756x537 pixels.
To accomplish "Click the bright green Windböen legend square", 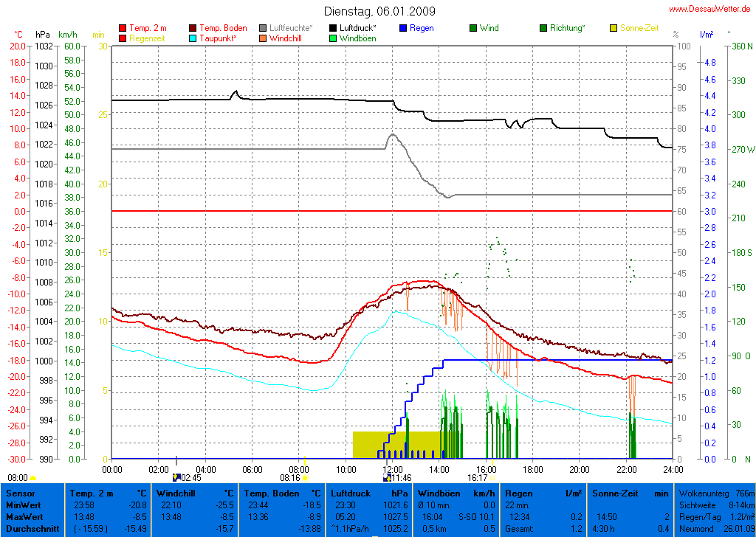I will [333, 38].
